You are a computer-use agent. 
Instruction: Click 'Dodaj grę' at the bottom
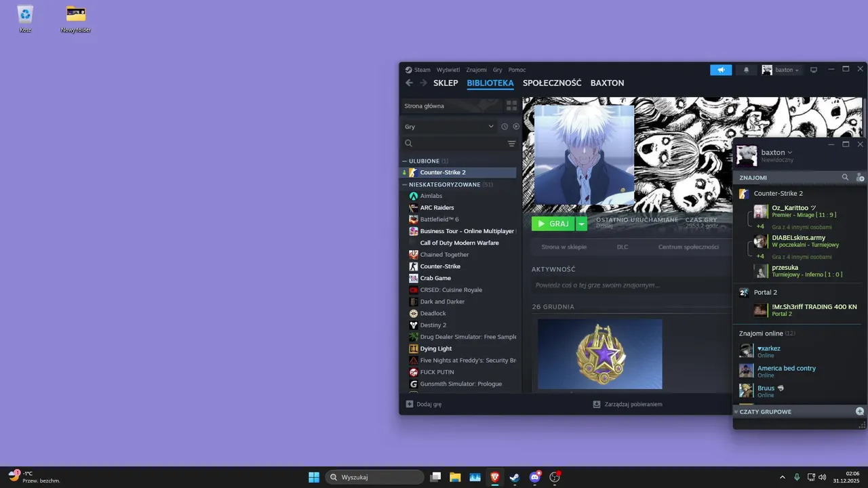click(424, 404)
